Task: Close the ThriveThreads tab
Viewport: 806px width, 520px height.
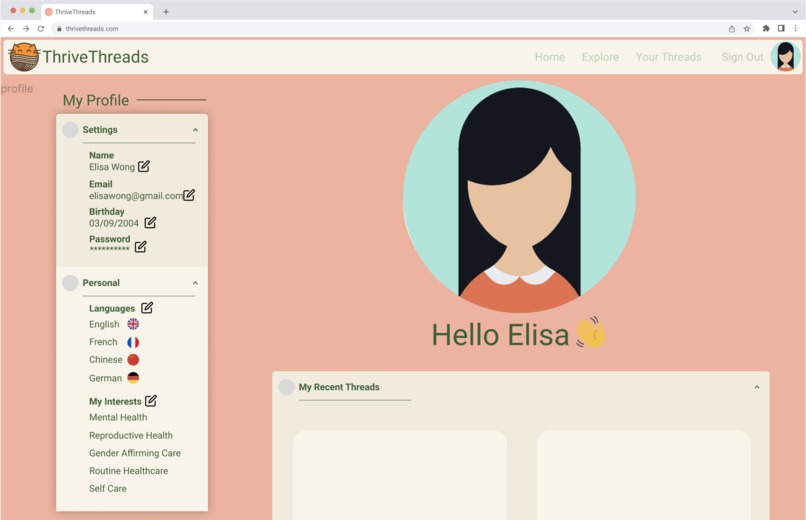Action: (145, 11)
